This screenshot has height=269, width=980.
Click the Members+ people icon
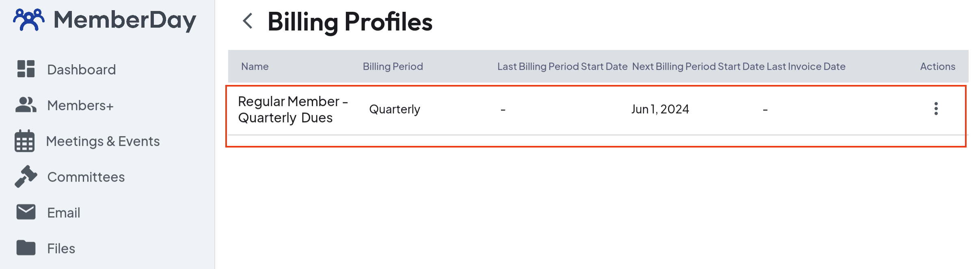26,105
